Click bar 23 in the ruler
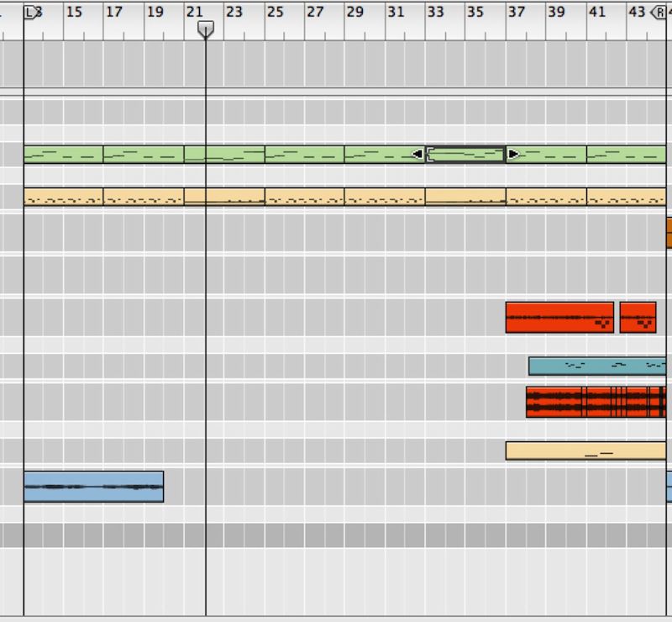 tap(234, 12)
